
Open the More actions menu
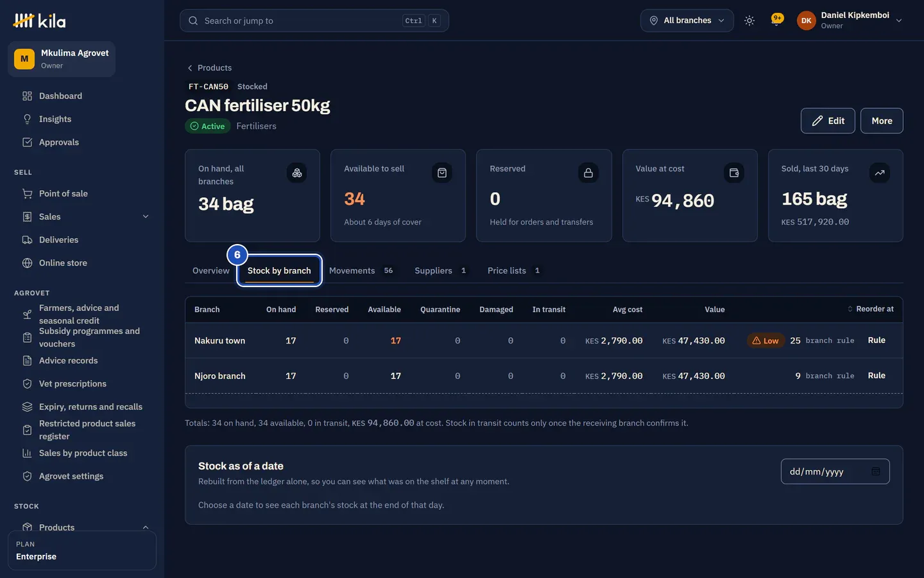coord(882,121)
